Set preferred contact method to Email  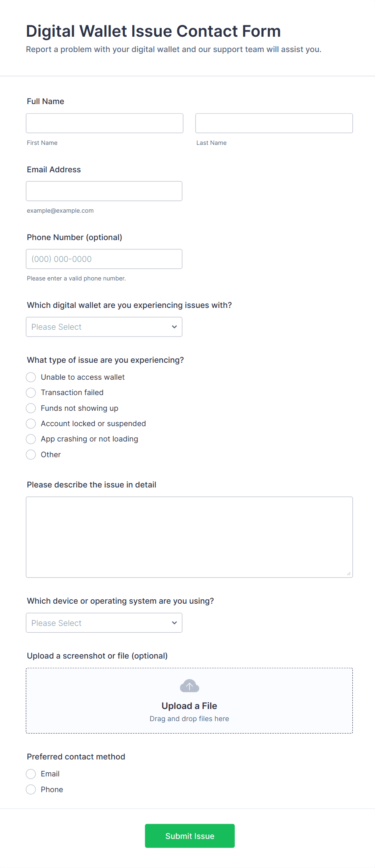[31, 774]
